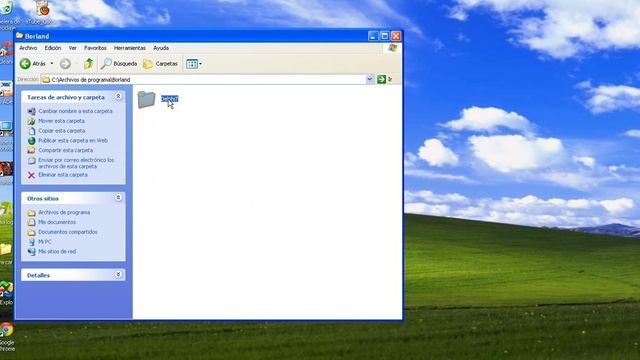The width and height of the screenshot is (640, 360).
Task: Click the red X delete icon
Action: [x=31, y=175]
